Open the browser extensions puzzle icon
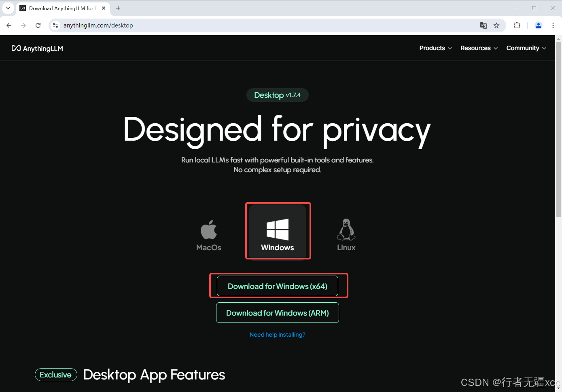Viewport: 562px width, 392px height. pyautogui.click(x=517, y=25)
